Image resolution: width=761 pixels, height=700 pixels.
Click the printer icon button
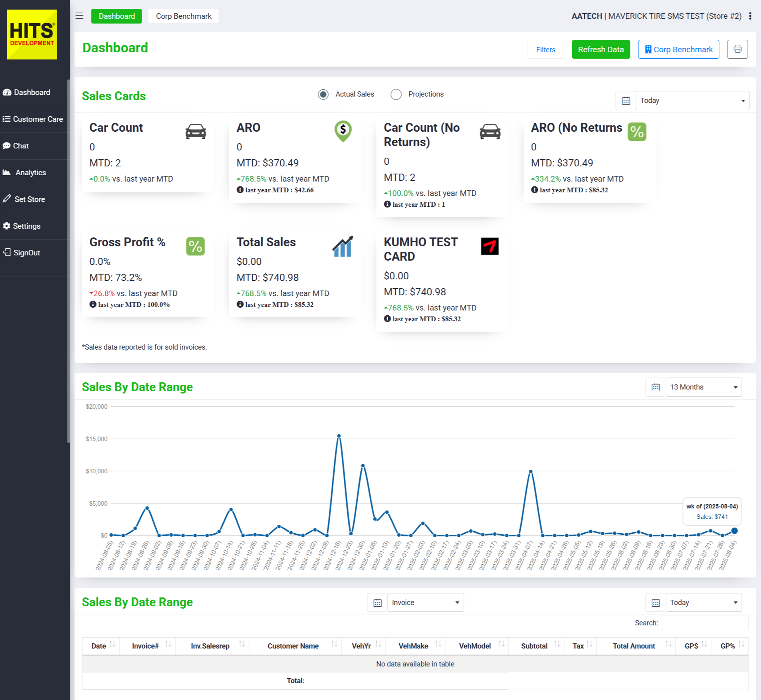pos(737,49)
